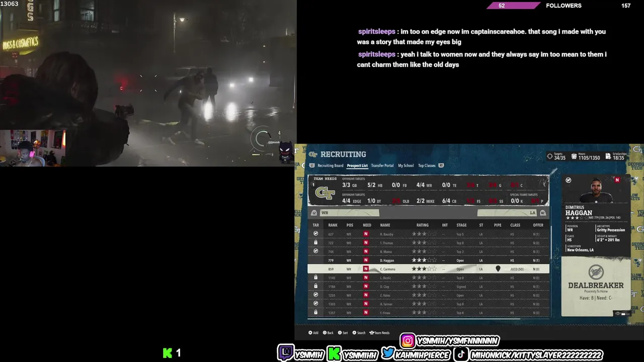Screen dimensions: 644x362
Task: Click the TikTok logo in social bar
Action: 461,354
